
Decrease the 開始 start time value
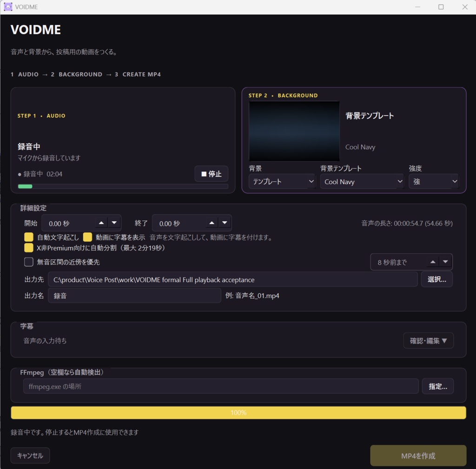(x=114, y=223)
